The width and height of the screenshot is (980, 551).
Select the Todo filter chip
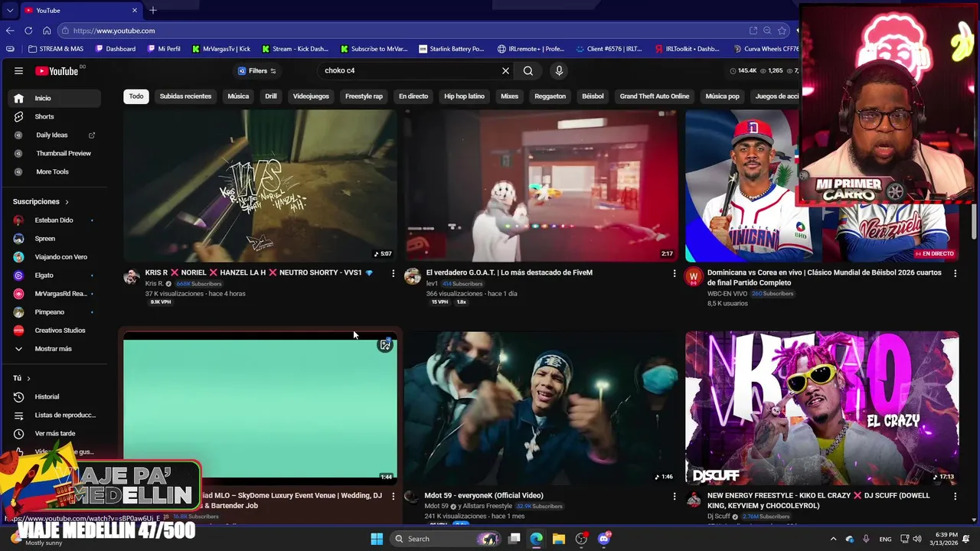[x=136, y=96]
